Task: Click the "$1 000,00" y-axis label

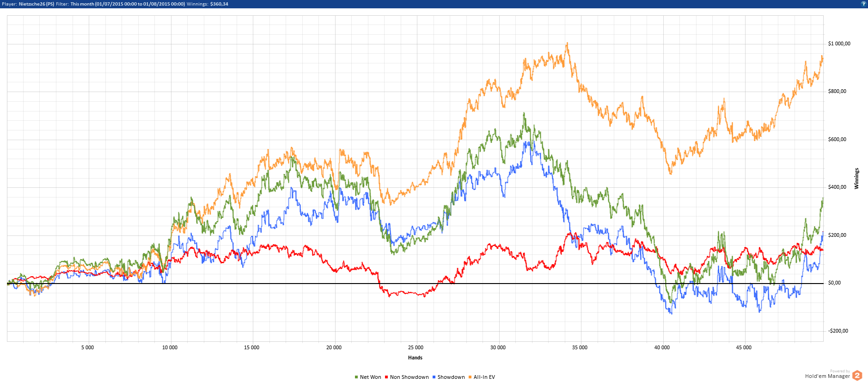Action: 839,43
